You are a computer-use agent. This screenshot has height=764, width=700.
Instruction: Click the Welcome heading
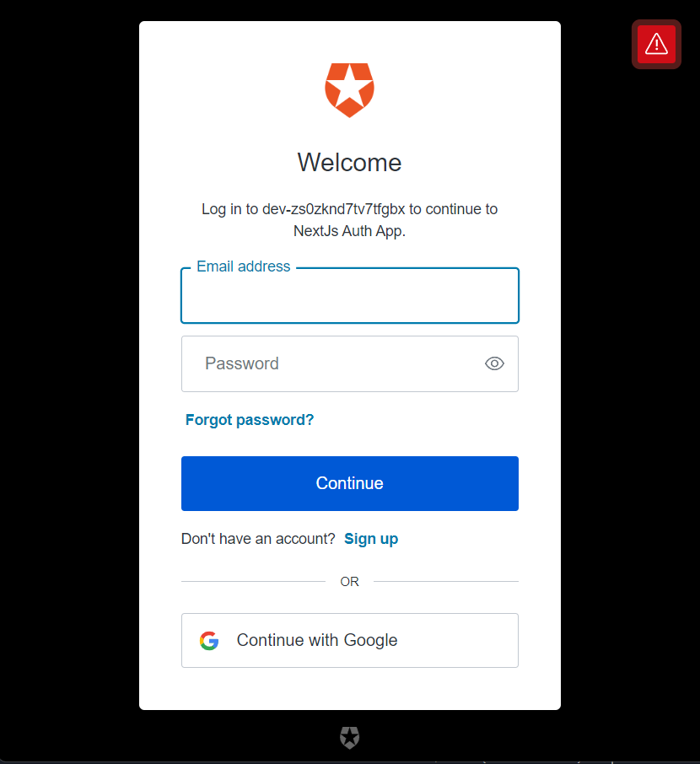coord(349,162)
